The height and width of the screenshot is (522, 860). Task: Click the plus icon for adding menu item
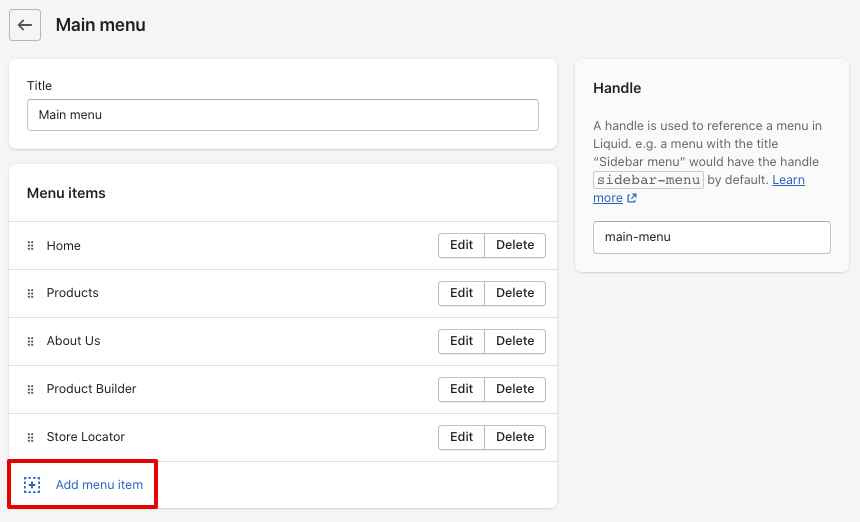pos(32,485)
